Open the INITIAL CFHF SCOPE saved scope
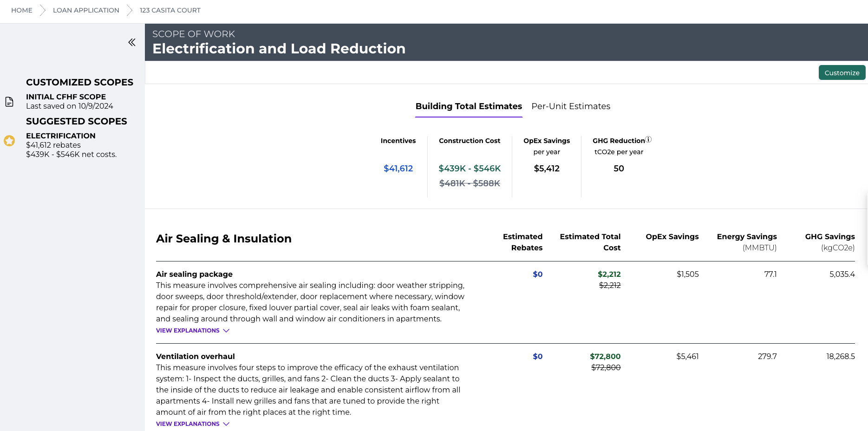The image size is (868, 431). [x=70, y=101]
